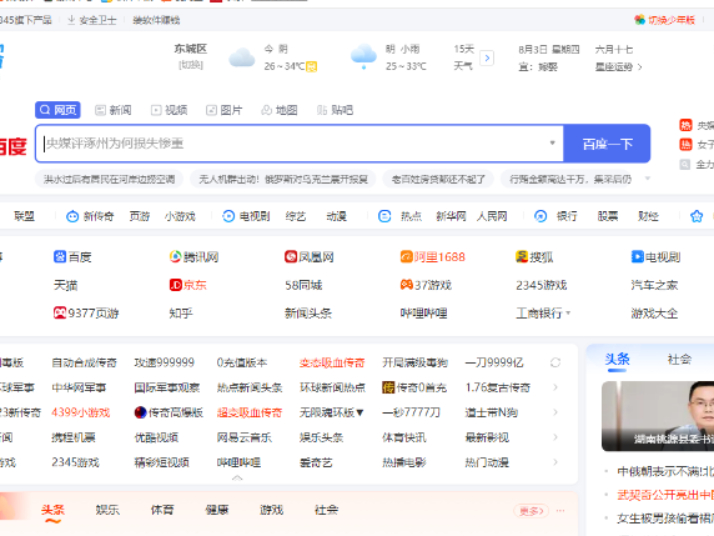The image size is (714, 536).
Task: Open hot topic 老百姓房贷都还不起了 suggestion
Action: coord(438,179)
